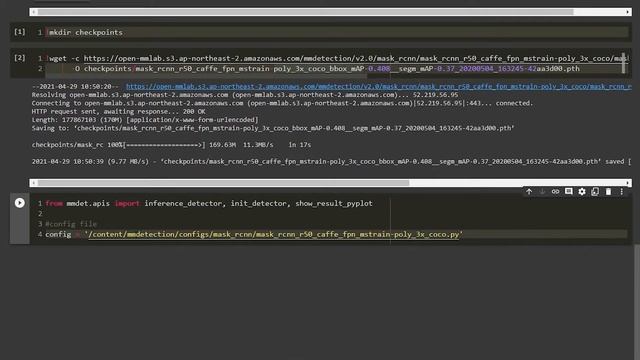Click the page vertical scrollbar

[x=637, y=302]
